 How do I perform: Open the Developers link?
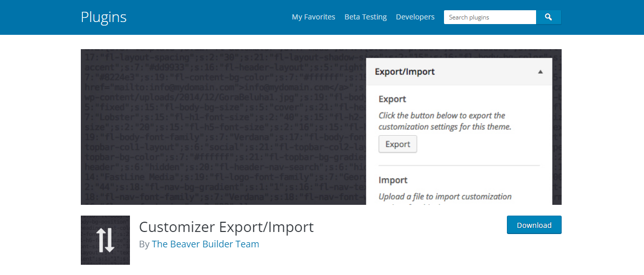[415, 17]
